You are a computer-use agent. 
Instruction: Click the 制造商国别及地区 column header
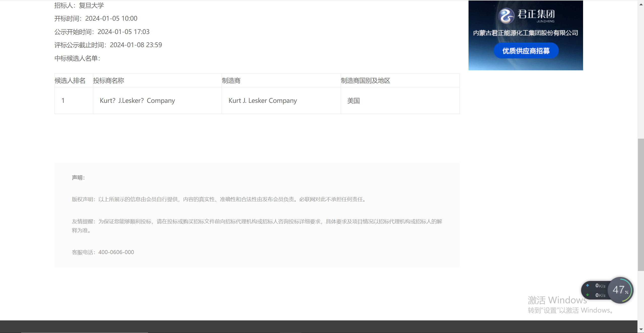click(365, 81)
